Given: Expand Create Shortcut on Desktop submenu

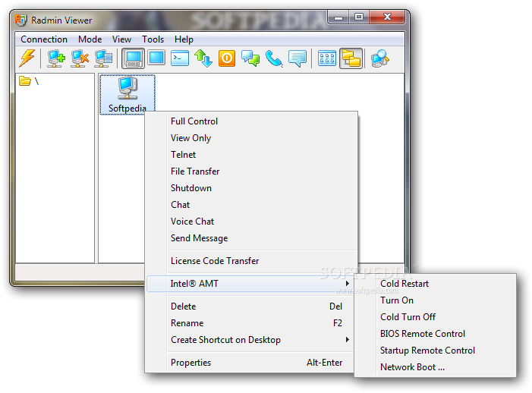Looking at the screenshot, I should click(x=251, y=340).
